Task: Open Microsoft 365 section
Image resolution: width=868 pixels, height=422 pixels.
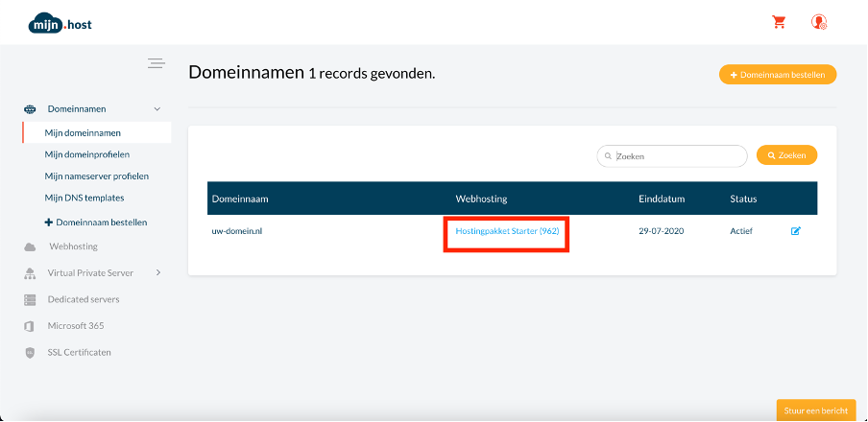Action: pyautogui.click(x=75, y=326)
